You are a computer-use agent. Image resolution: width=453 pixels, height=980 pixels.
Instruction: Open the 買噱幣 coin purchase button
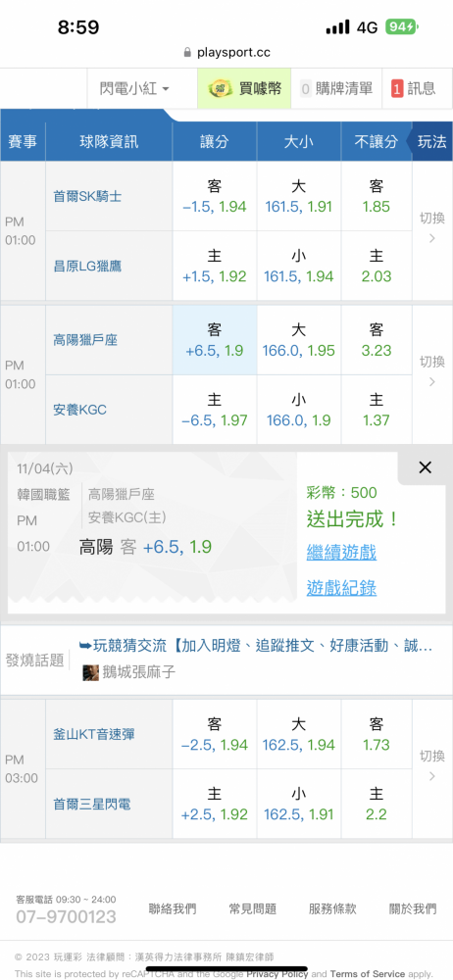(244, 89)
